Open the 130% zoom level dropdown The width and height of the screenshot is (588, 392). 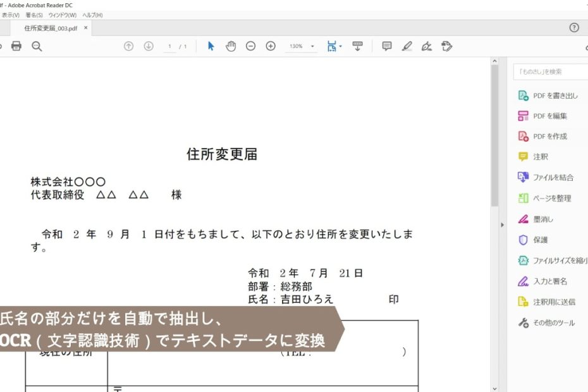point(302,46)
